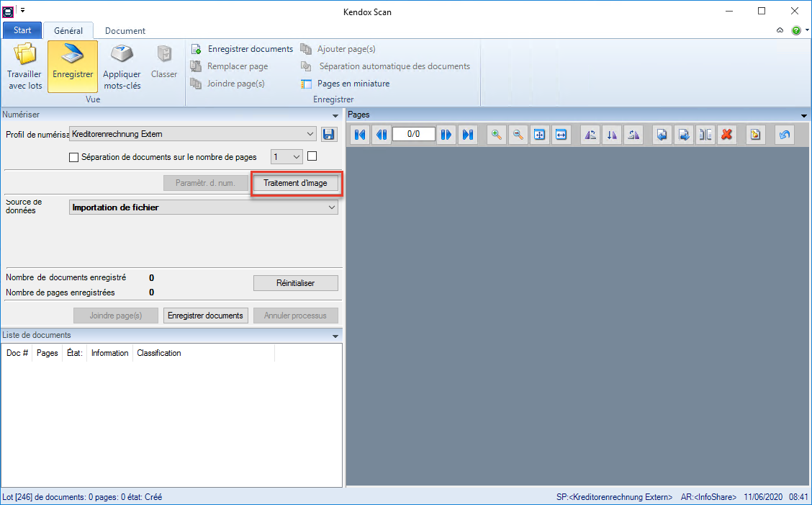Jump to the last page in viewer
812x505 pixels.
[468, 135]
